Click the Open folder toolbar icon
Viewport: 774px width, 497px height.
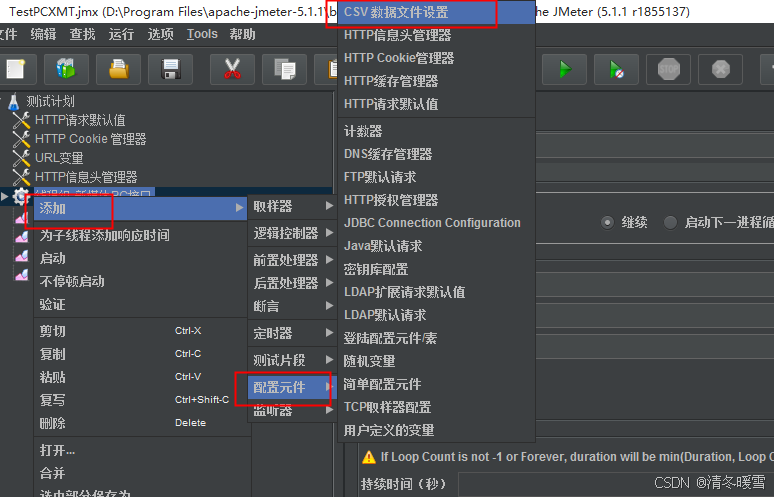(118, 70)
